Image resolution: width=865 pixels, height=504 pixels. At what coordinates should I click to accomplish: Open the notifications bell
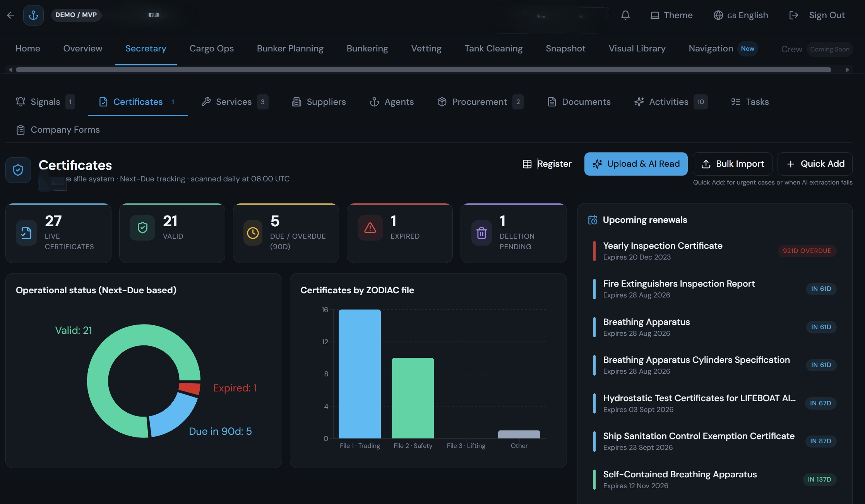click(x=625, y=15)
